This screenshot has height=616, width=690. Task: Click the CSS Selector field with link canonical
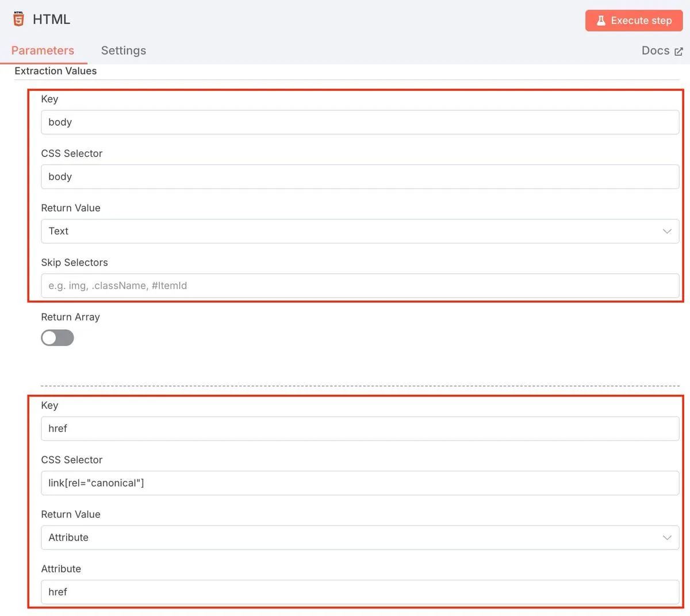click(359, 483)
